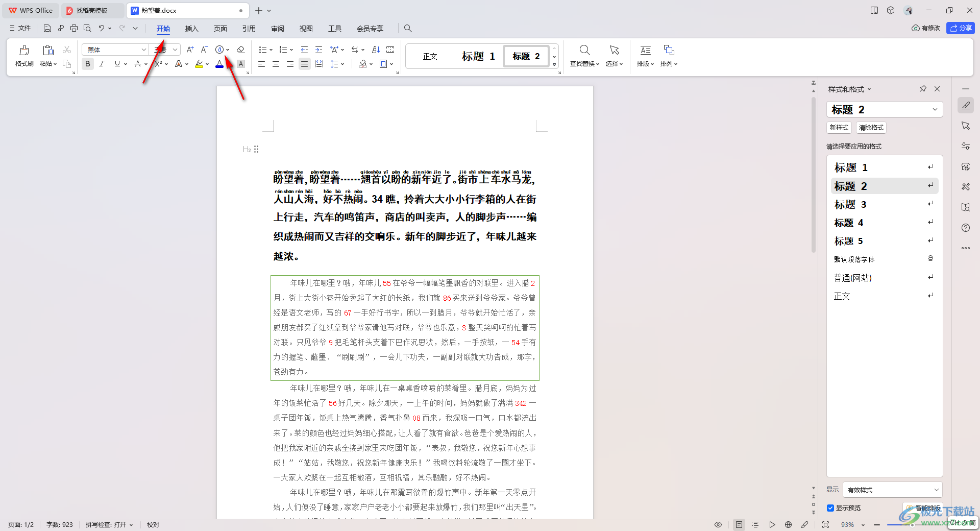Click the Undo arrow icon

(x=102, y=28)
